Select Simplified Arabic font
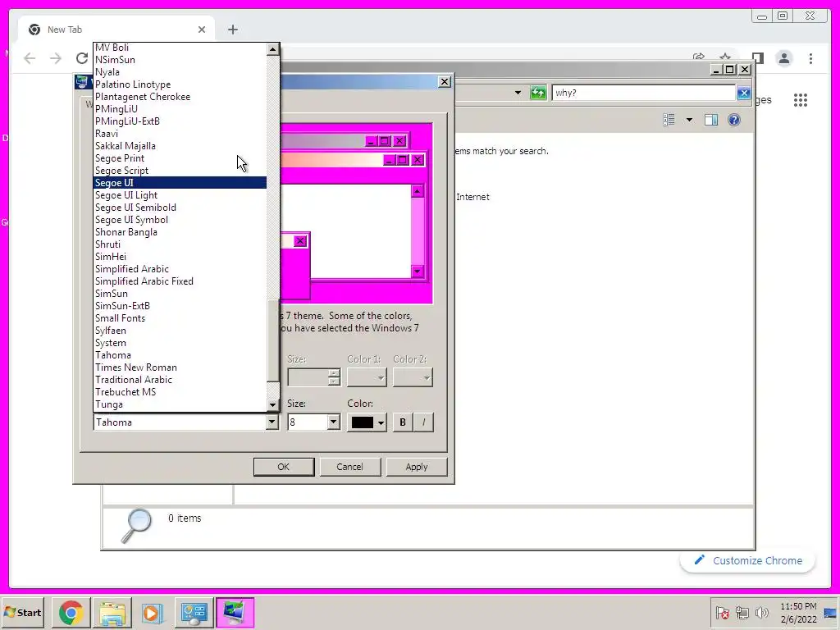Viewport: 840px width, 630px height. [180, 269]
